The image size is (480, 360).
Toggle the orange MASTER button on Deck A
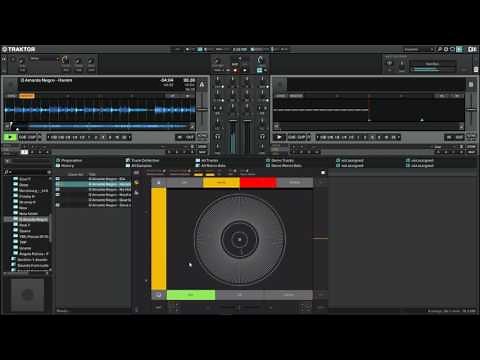coord(27,96)
